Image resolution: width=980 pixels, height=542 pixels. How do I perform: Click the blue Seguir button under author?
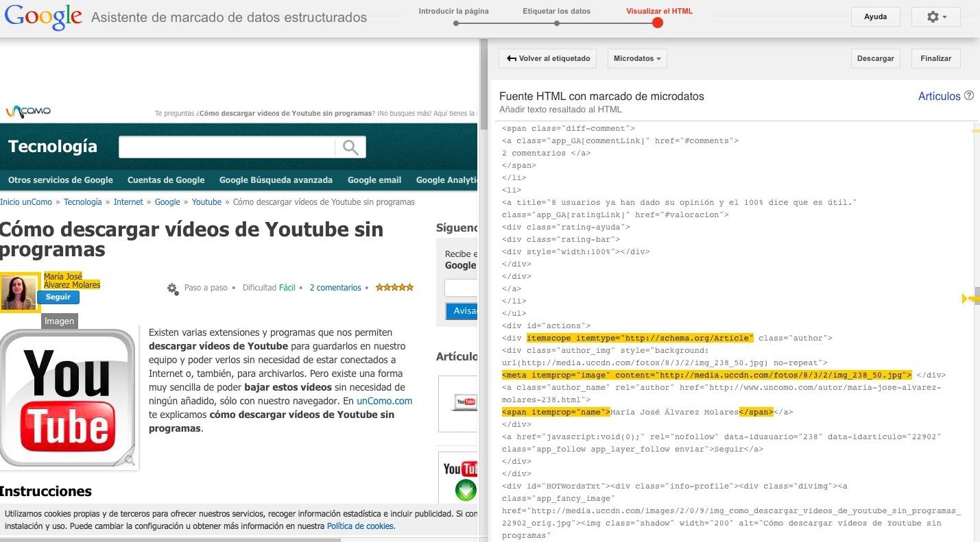coord(58,297)
